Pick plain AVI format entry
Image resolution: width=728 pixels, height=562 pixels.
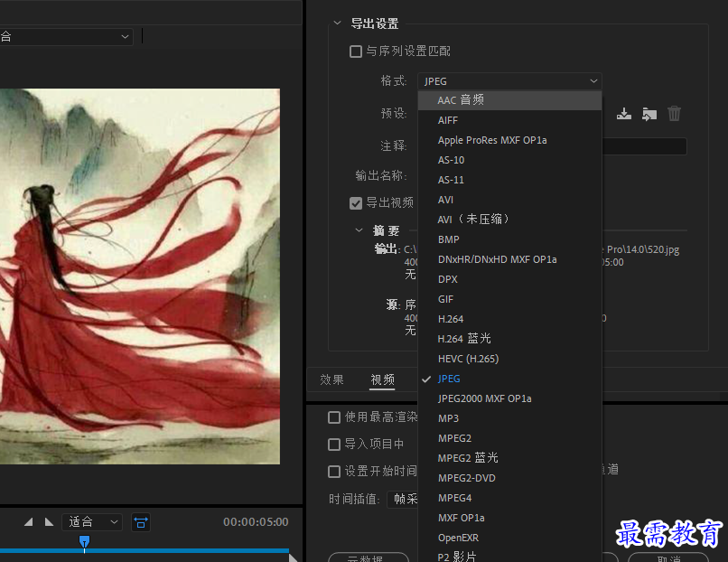pos(509,200)
